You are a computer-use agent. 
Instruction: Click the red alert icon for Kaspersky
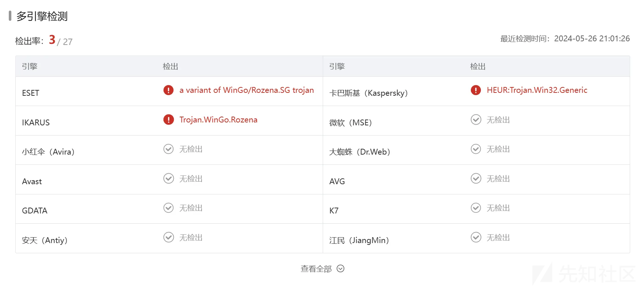click(476, 90)
